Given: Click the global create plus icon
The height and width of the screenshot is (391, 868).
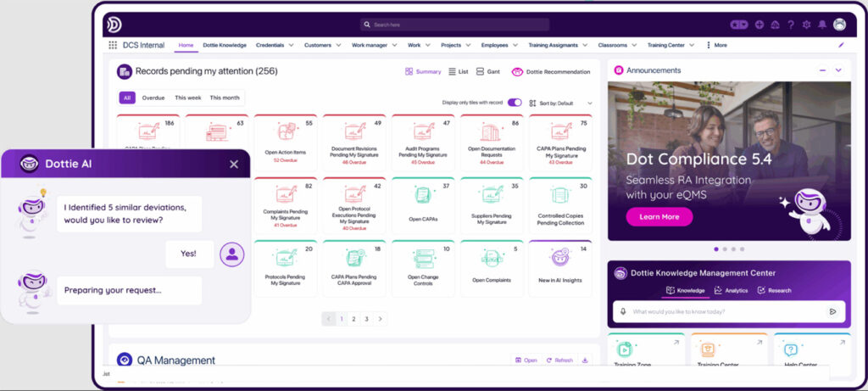Looking at the screenshot, I should (759, 25).
